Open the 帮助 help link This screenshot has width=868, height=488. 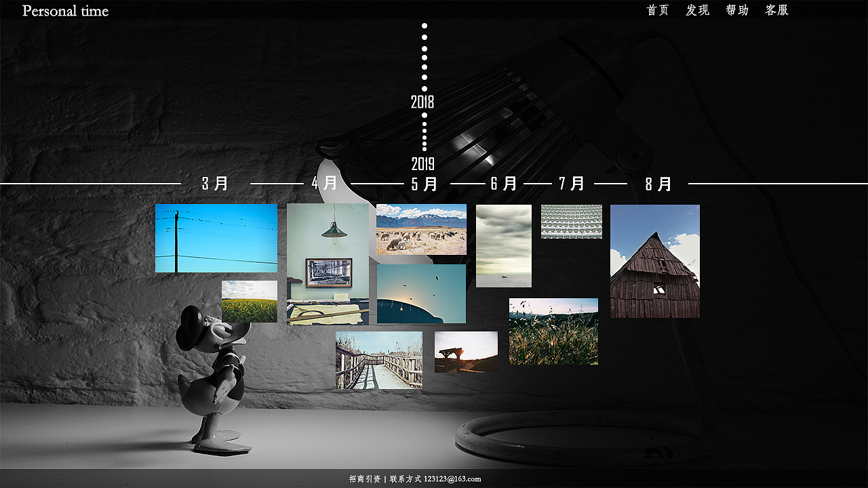(737, 10)
